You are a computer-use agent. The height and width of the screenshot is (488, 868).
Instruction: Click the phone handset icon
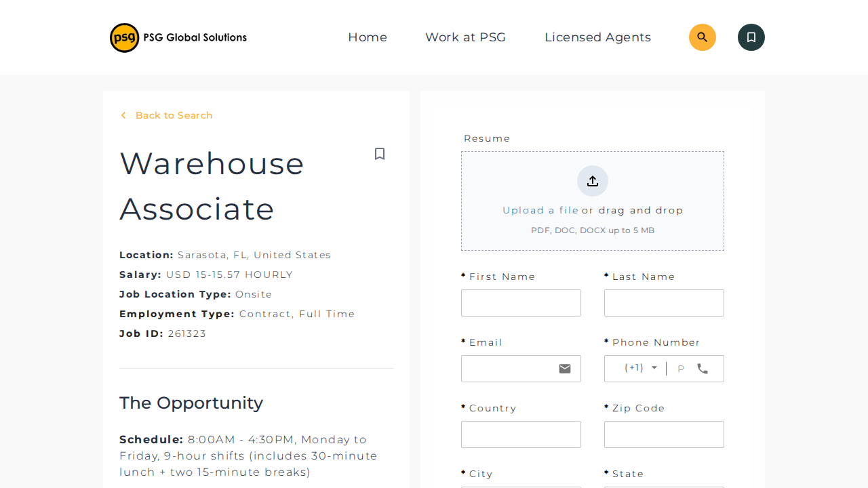tap(703, 369)
